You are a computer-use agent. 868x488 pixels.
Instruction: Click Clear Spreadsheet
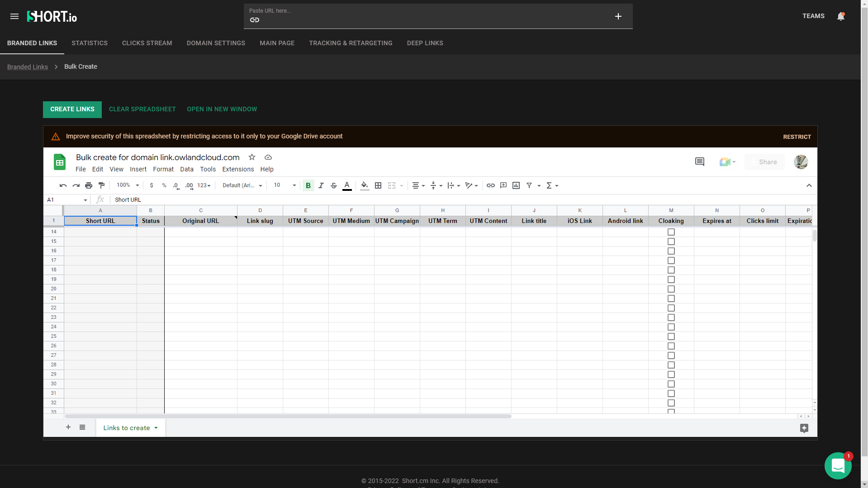(x=142, y=109)
